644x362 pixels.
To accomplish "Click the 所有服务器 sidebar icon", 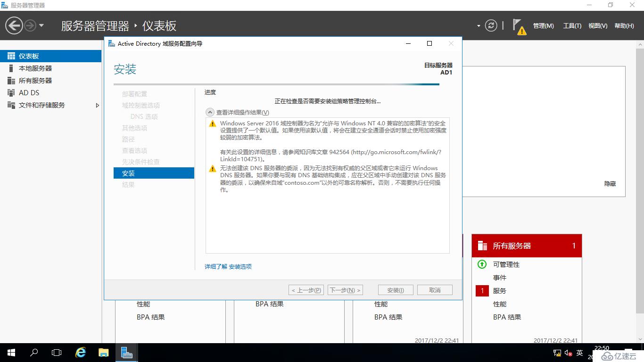I will 11,81.
